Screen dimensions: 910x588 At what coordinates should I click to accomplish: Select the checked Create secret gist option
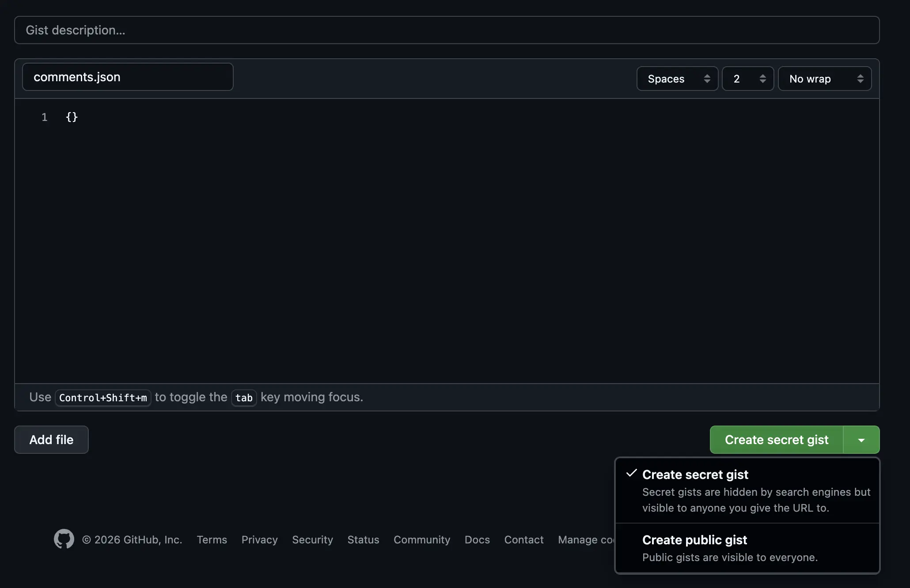pos(695,474)
